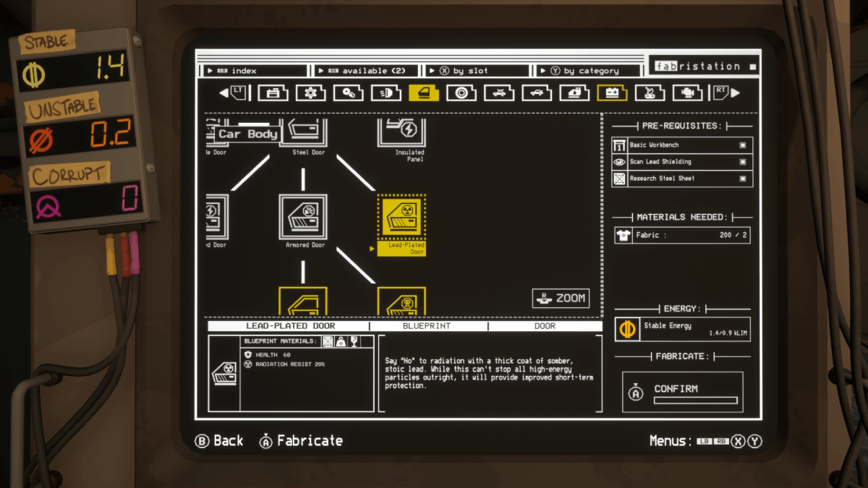The image size is (868, 488).
Task: Toggle the Research Steel Sheet checkbox
Action: [743, 179]
